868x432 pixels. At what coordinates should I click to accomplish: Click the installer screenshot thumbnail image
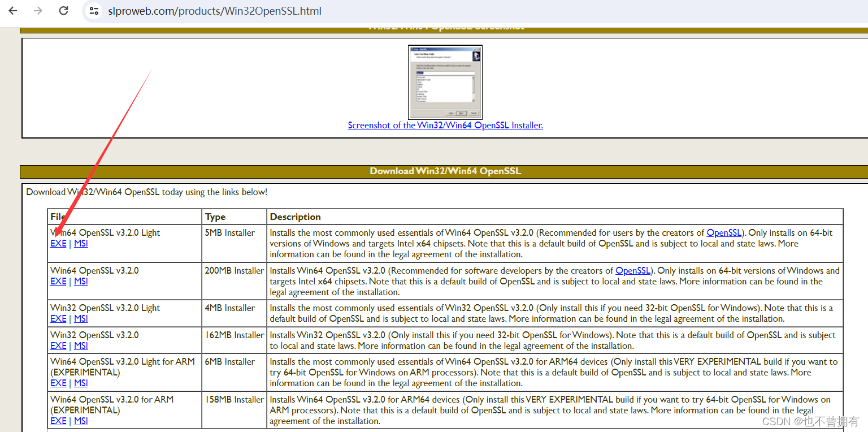tap(445, 82)
